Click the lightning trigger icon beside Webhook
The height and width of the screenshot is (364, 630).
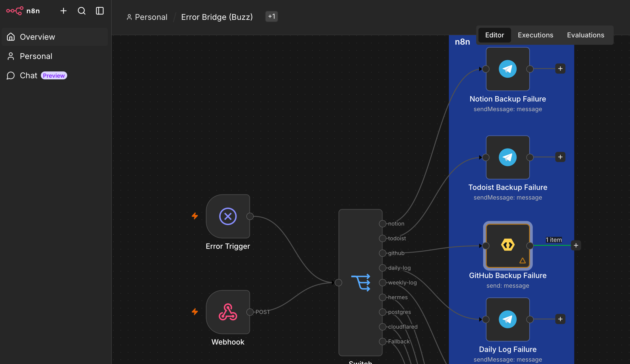(195, 312)
